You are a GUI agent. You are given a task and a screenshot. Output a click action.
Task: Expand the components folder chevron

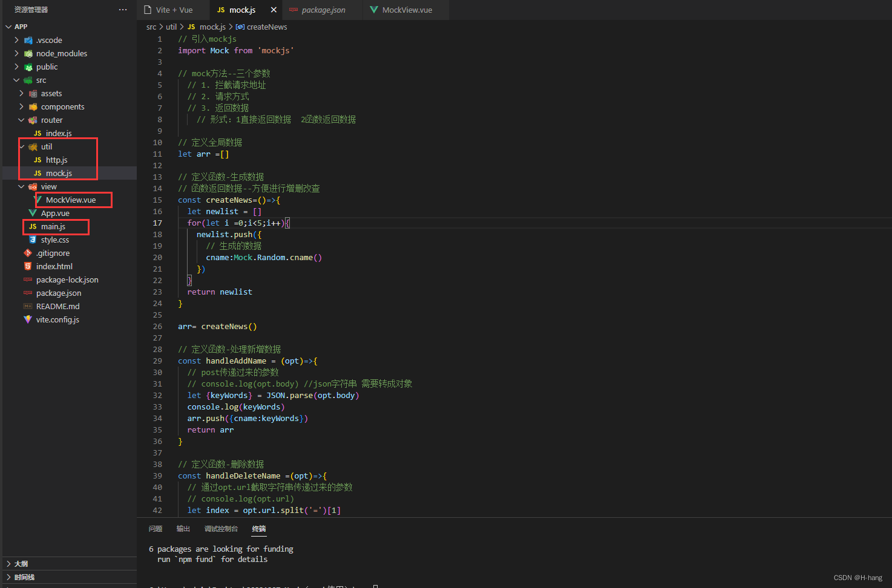tap(21, 106)
